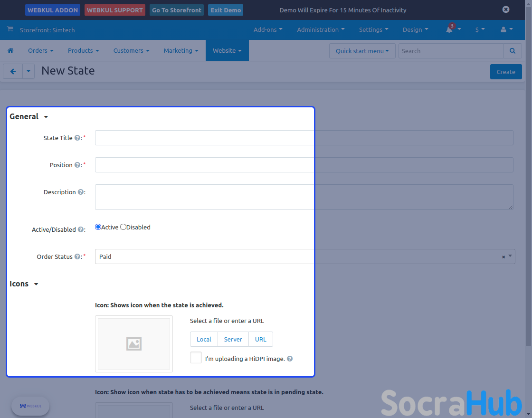Focus the Description text area
The height and width of the screenshot is (418, 532).
[304, 197]
